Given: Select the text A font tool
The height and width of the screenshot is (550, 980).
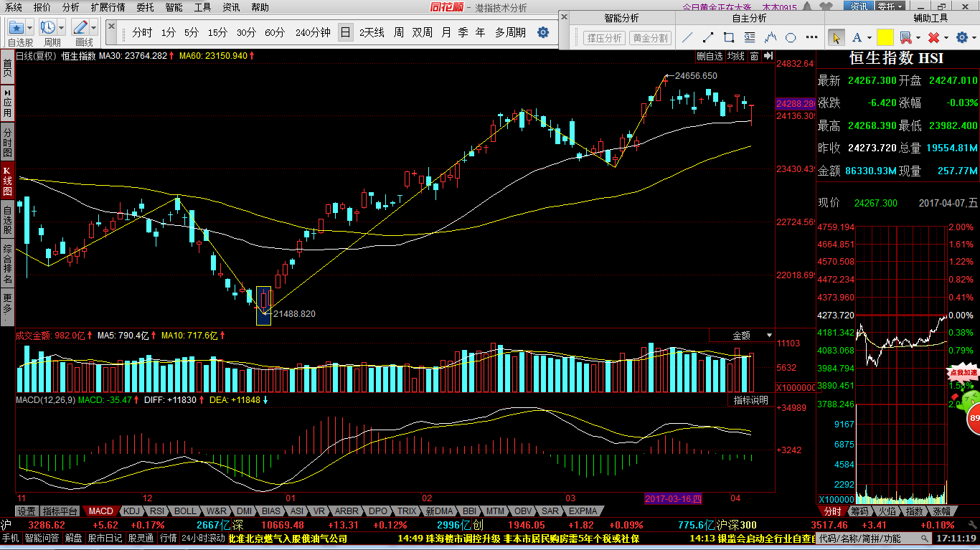Looking at the screenshot, I should (858, 37).
